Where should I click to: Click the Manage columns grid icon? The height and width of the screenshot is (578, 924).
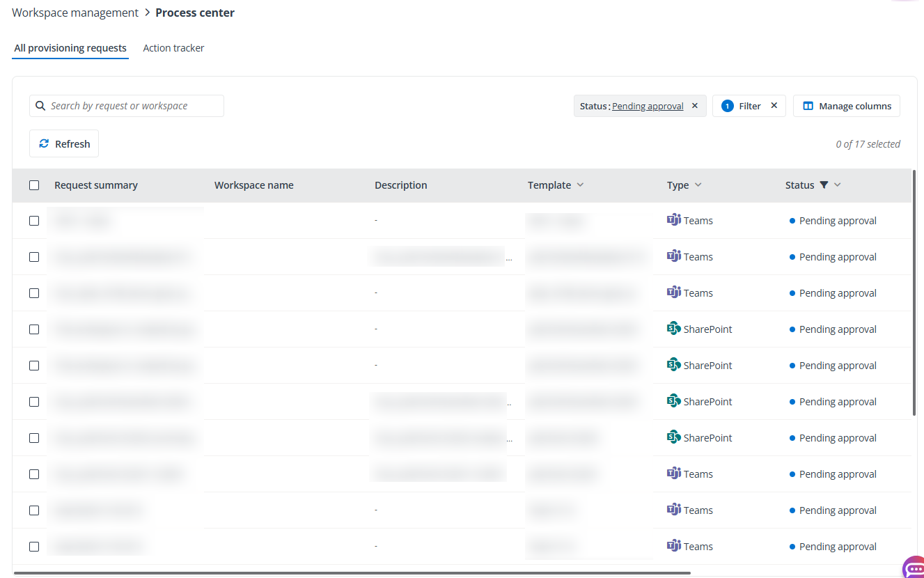(x=808, y=105)
